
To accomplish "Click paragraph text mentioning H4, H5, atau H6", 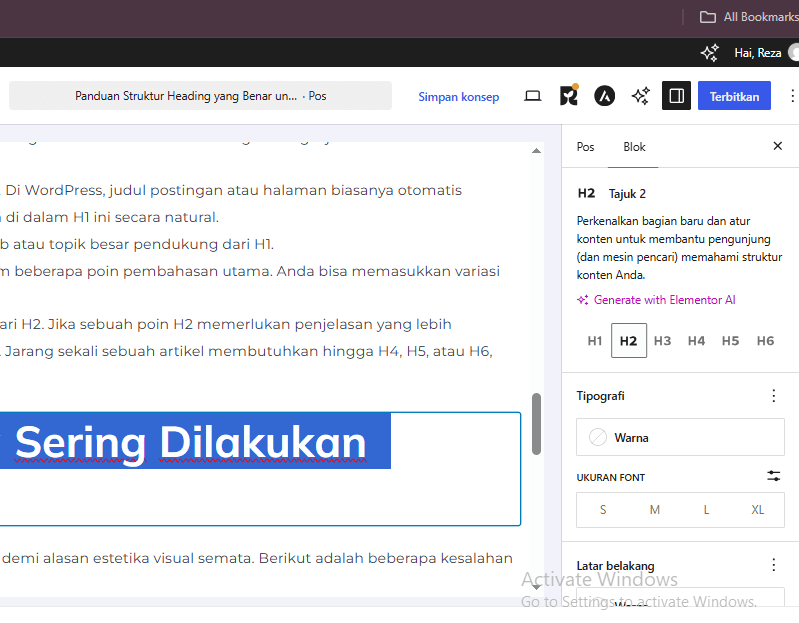I will coord(246,351).
